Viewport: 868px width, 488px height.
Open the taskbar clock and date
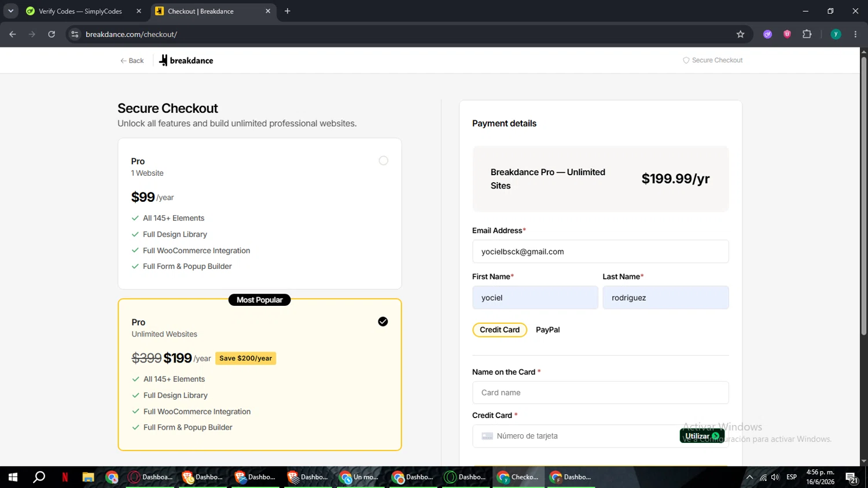821,477
